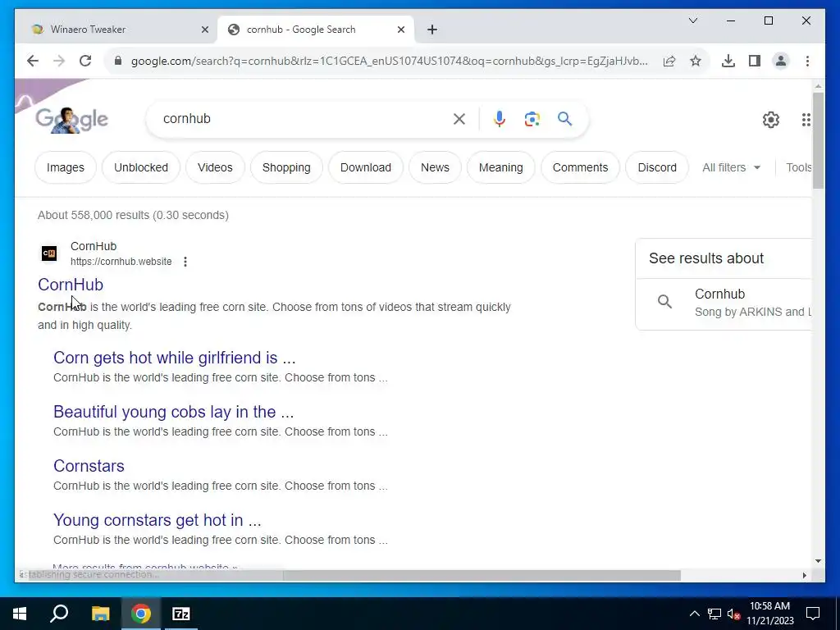Select the Meaning filter chip
This screenshot has height=630, width=840.
(501, 167)
